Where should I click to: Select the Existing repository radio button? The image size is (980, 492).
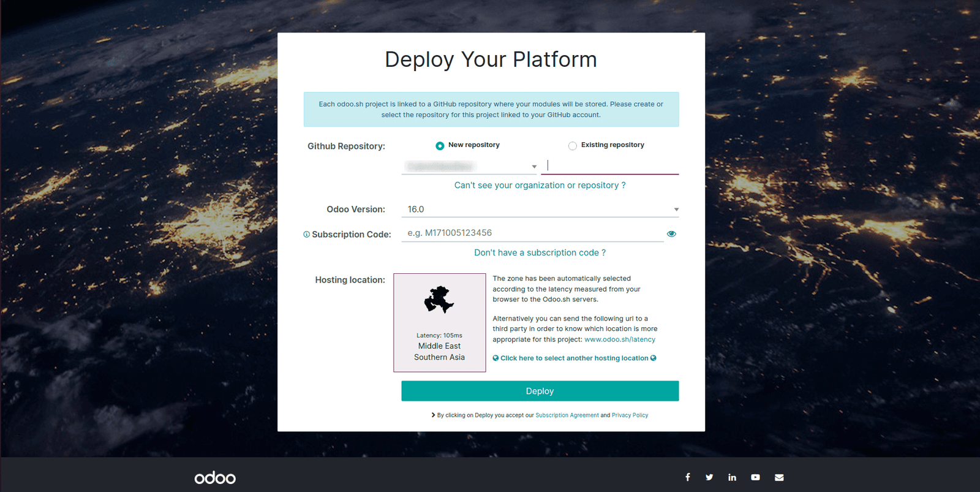click(x=573, y=146)
